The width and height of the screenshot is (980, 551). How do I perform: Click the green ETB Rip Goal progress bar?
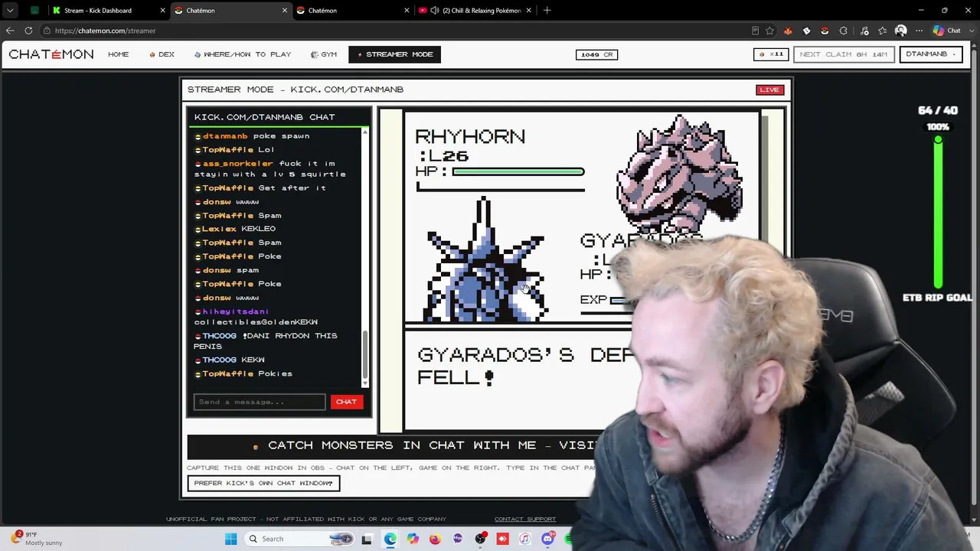(938, 213)
